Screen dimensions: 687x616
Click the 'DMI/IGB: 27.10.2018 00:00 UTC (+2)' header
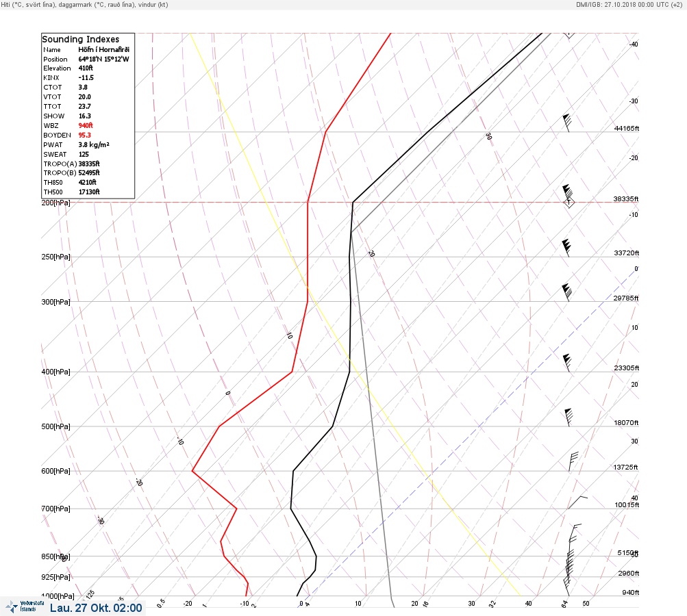click(629, 4)
